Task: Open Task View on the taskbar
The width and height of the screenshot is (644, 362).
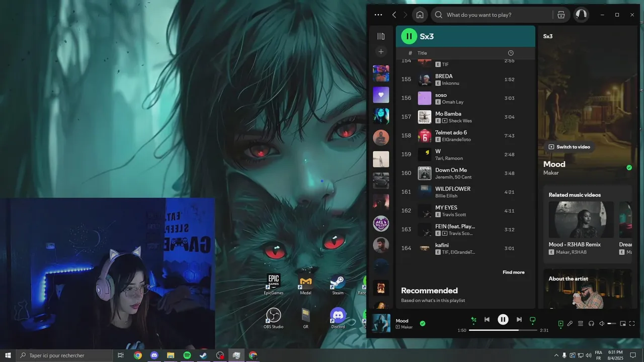Action: click(121, 355)
